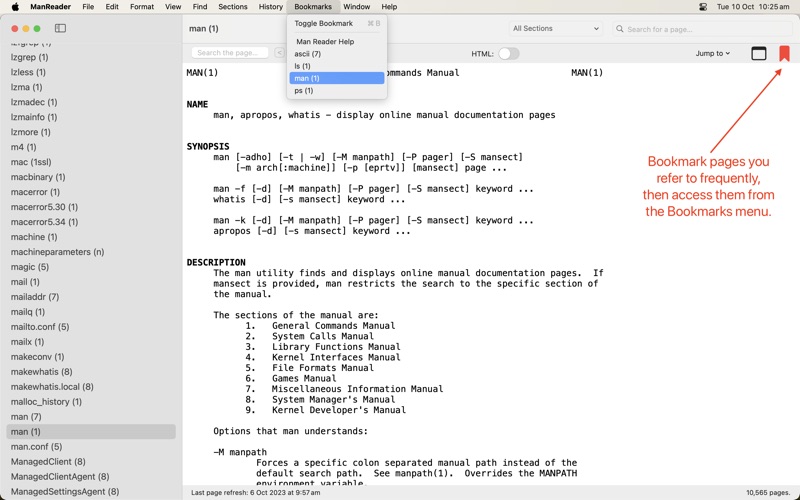Close the Bookmarks menu in menu bar
The image size is (800, 500).
tap(313, 7)
